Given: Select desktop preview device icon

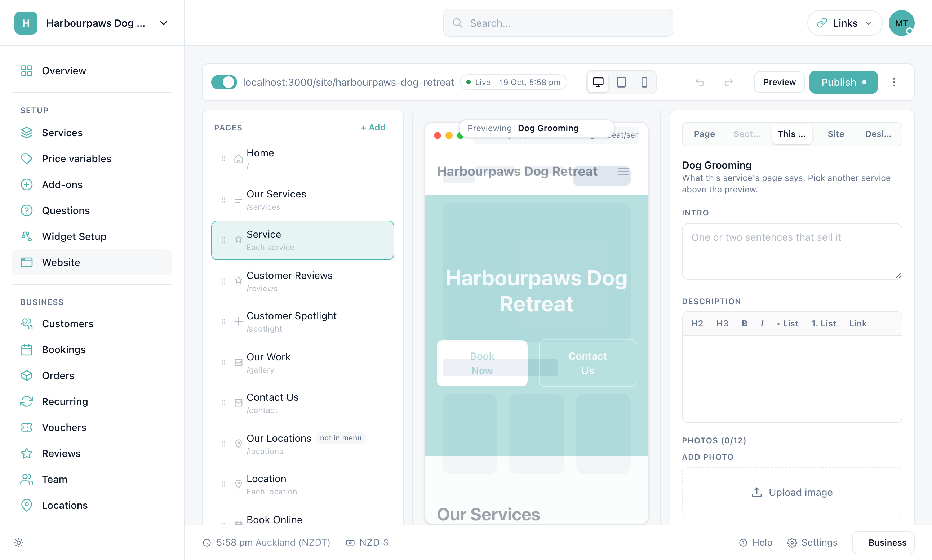Looking at the screenshot, I should 598,82.
